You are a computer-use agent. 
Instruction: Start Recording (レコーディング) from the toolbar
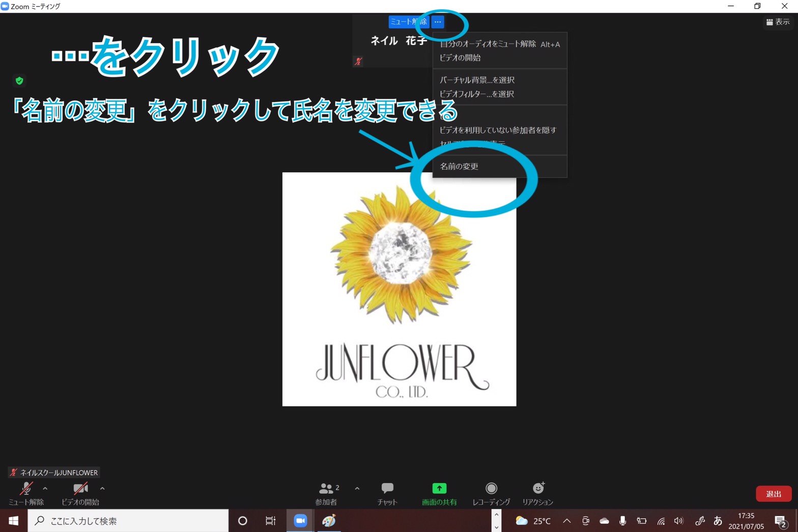(491, 489)
